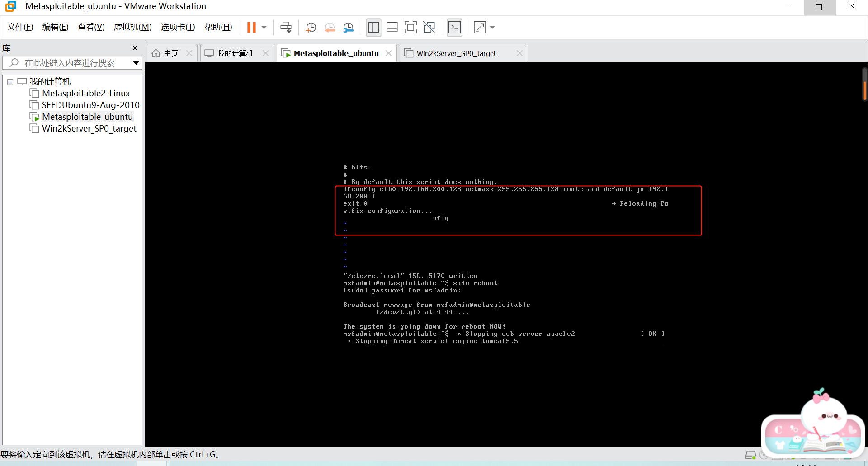The width and height of the screenshot is (868, 466).
Task: Open the library search filter dropdown
Action: click(x=136, y=63)
